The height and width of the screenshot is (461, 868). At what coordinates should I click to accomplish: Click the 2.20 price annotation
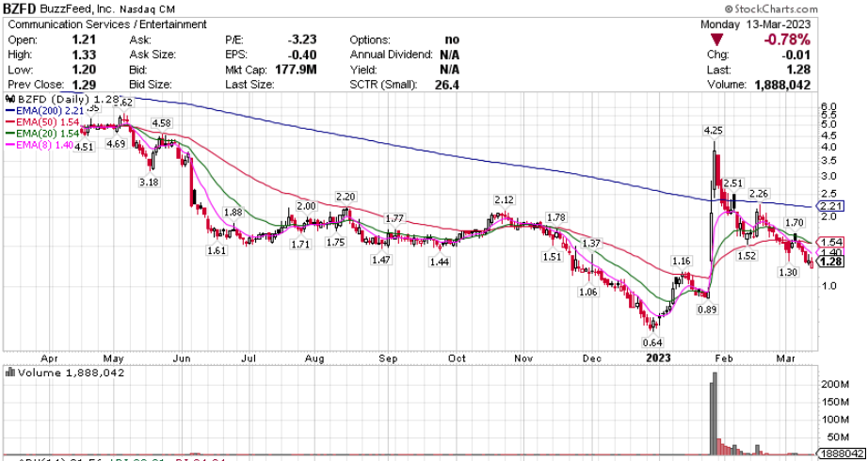coord(345,197)
